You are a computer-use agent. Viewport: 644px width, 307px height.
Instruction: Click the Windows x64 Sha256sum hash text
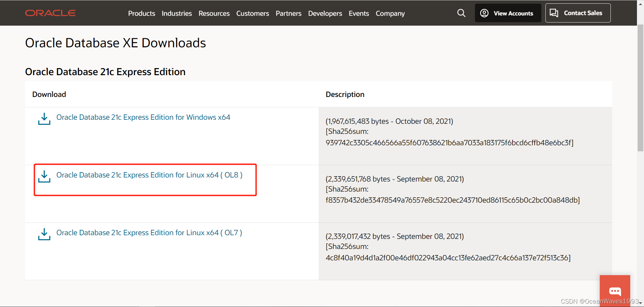pyautogui.click(x=449, y=143)
